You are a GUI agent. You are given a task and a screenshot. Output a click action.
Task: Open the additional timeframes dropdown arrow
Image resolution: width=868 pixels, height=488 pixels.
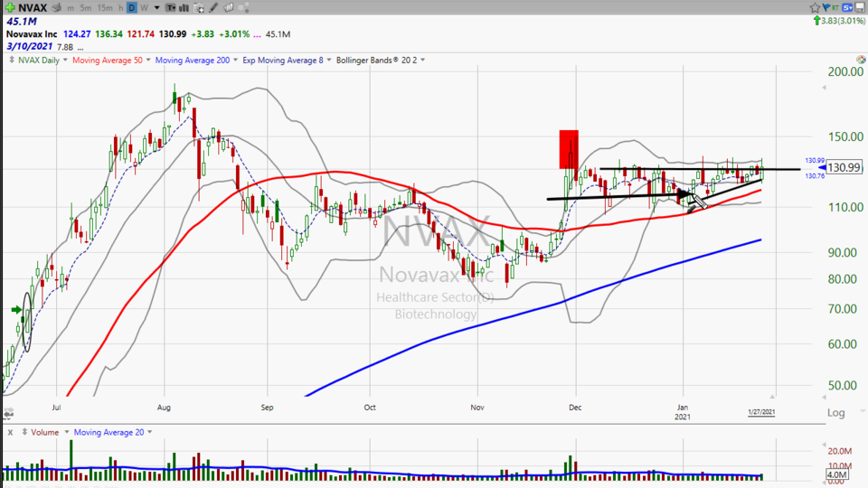pos(156,8)
